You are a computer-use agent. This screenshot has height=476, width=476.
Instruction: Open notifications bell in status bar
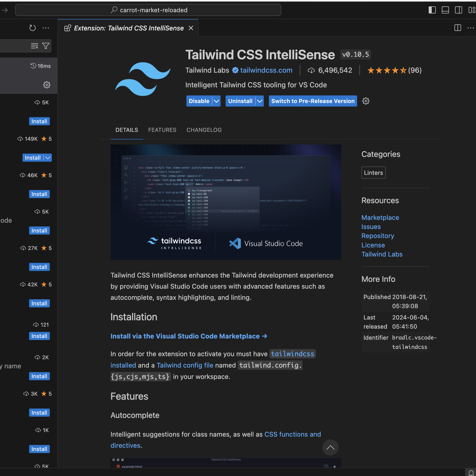point(471,473)
